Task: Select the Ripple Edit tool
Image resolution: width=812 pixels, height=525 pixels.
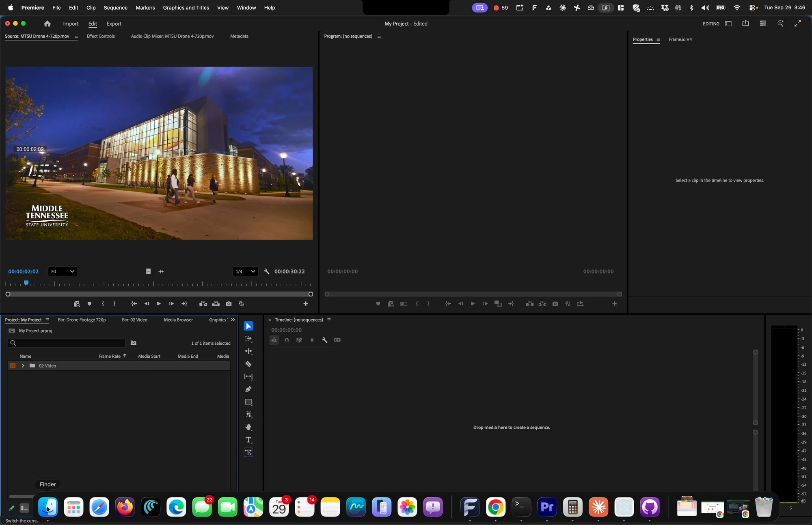Action: point(248,351)
